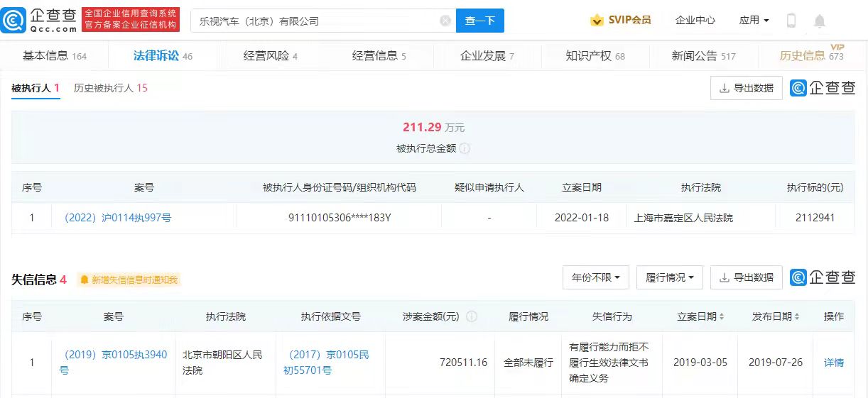Click the SVIP crown icon
Screen dimensions: 868x398
[x=597, y=21]
